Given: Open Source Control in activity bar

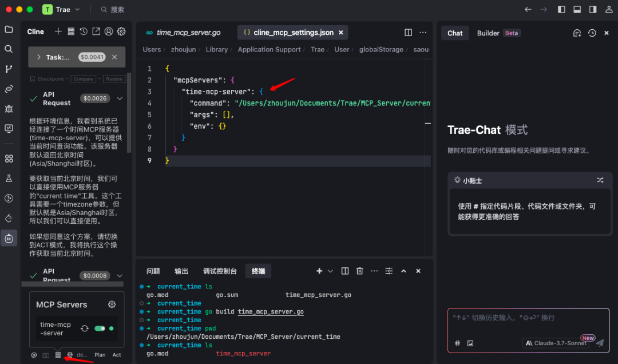Looking at the screenshot, I should pos(9,69).
